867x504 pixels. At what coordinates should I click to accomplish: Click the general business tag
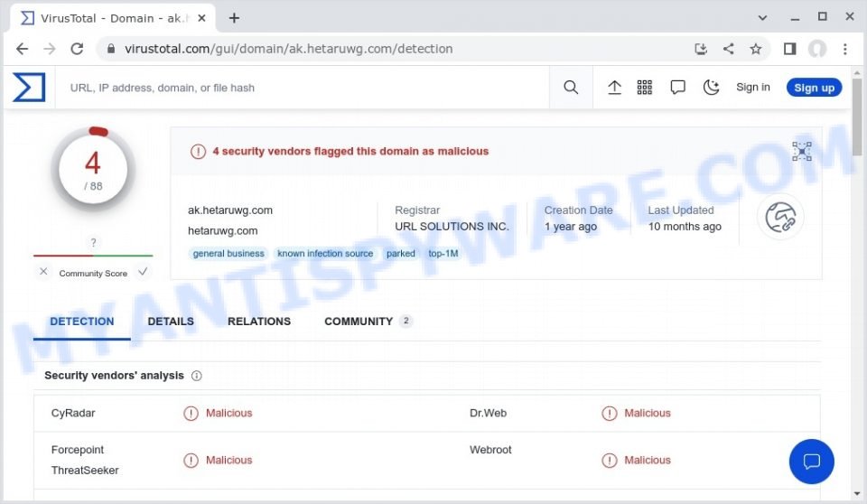point(228,254)
